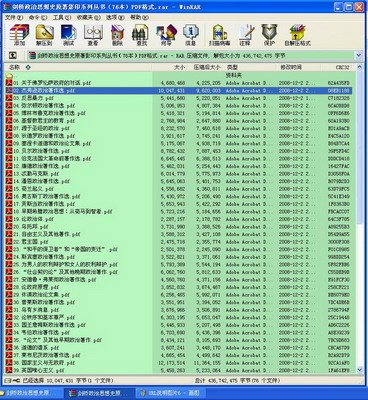368x400 pixels.
Task: Click the 信息 (Info) toolbar icon
Action: point(190,35)
